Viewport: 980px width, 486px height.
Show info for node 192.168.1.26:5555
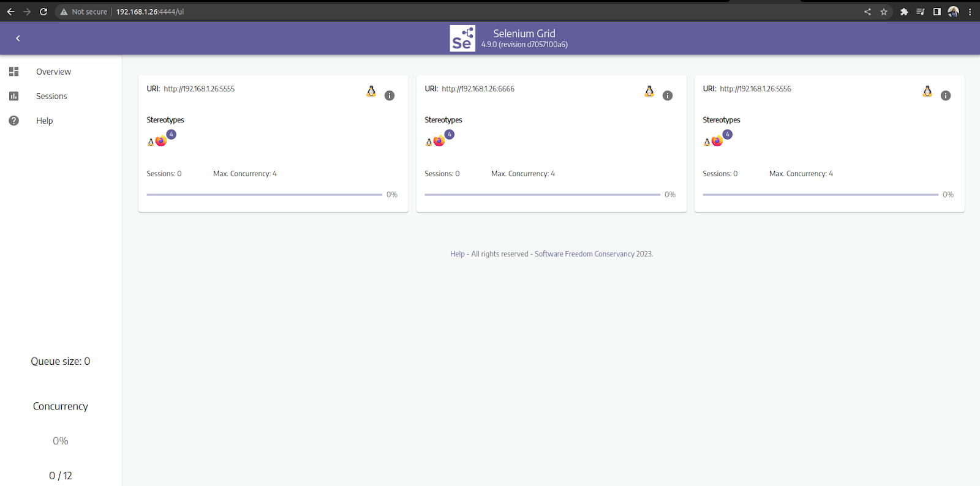tap(390, 95)
